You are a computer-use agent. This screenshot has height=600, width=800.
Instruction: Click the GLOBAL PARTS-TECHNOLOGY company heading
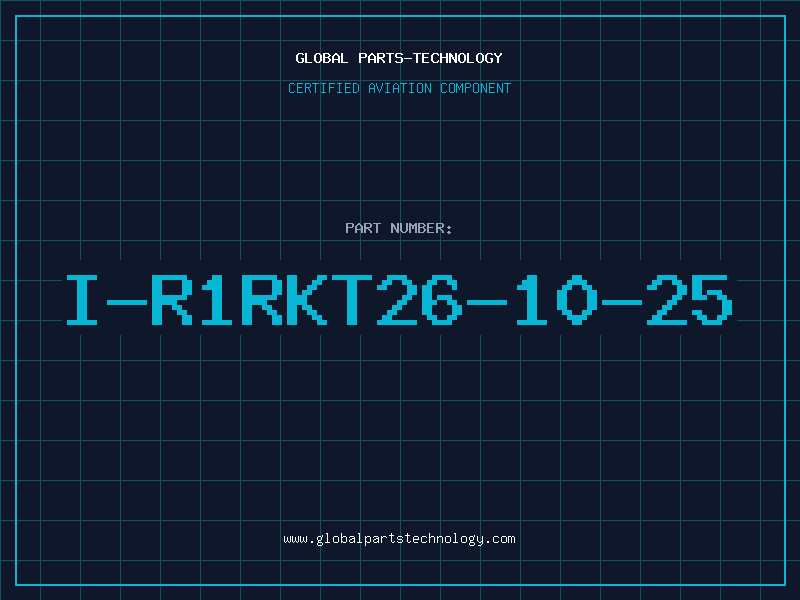point(399,58)
